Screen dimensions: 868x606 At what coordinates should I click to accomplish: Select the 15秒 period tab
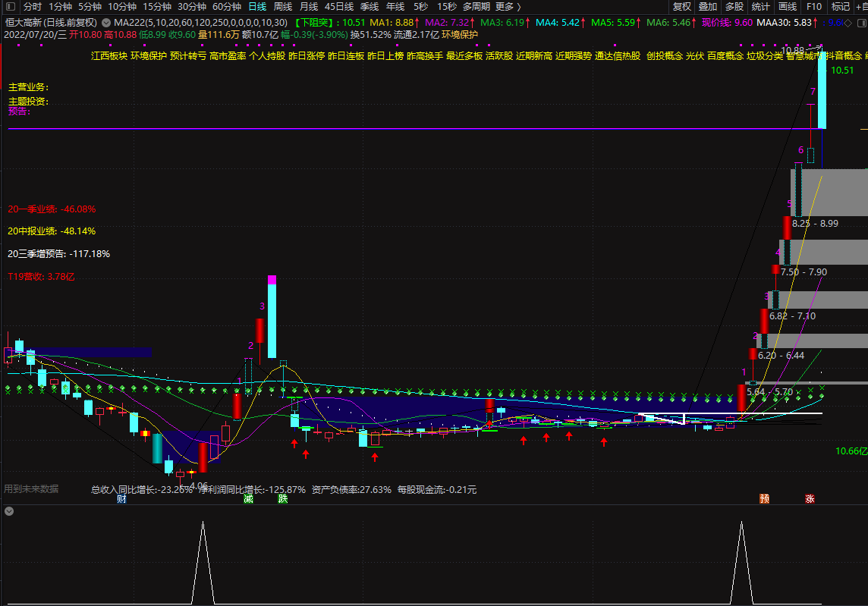447,7
